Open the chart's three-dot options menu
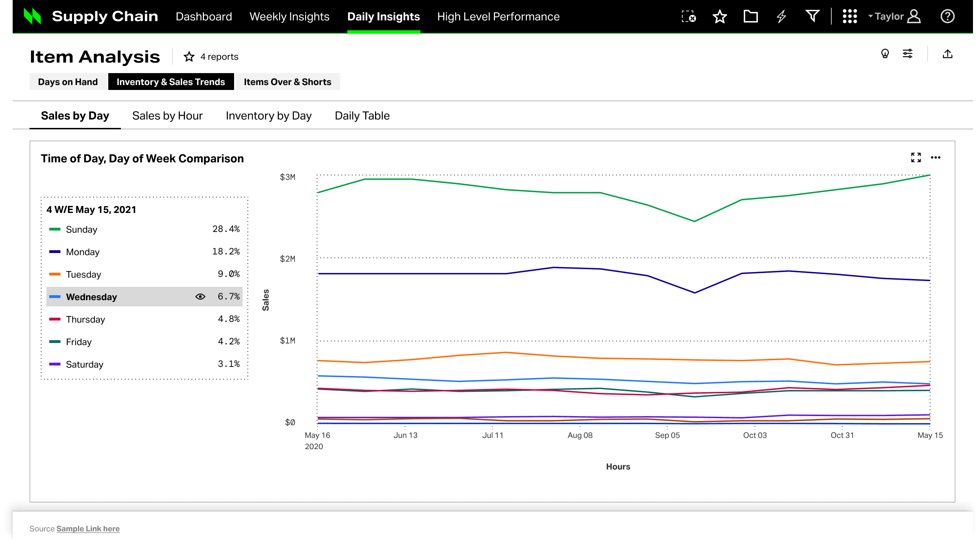This screenshot has width=980, height=544. coord(935,157)
